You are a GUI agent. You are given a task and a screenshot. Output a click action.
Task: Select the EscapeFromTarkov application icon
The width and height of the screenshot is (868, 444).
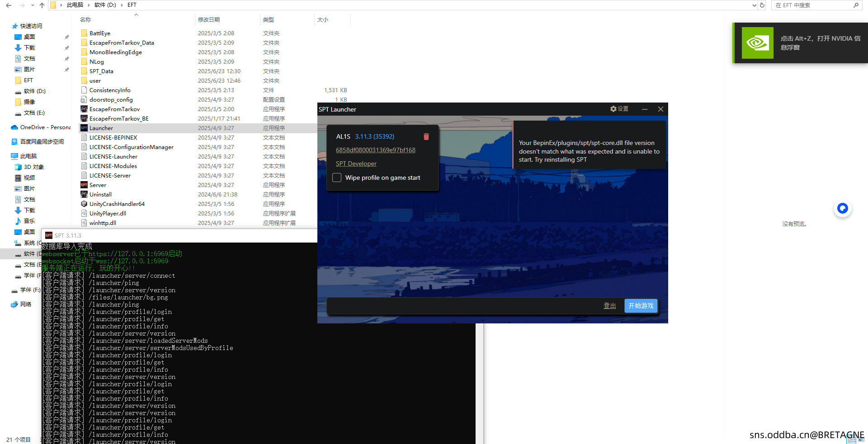click(84, 109)
